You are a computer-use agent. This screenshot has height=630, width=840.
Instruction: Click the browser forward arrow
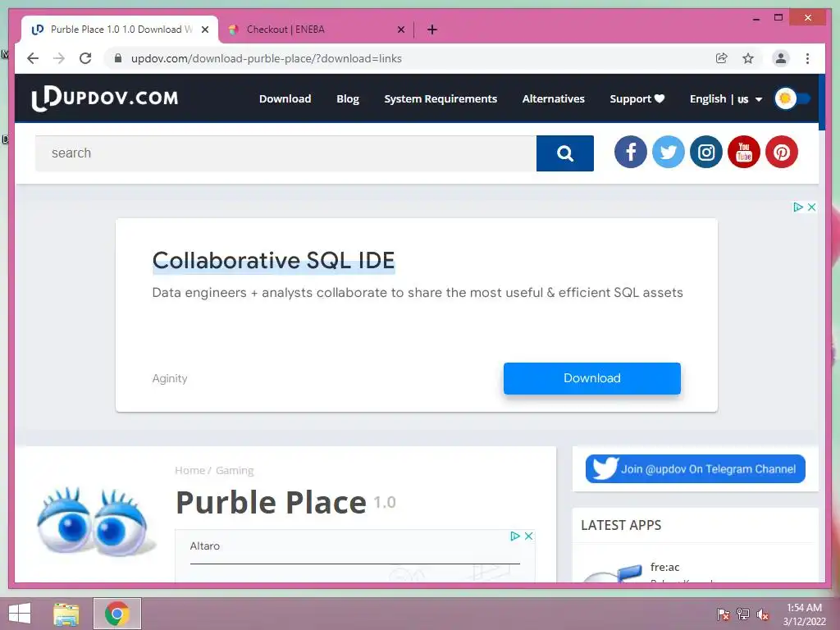point(59,58)
